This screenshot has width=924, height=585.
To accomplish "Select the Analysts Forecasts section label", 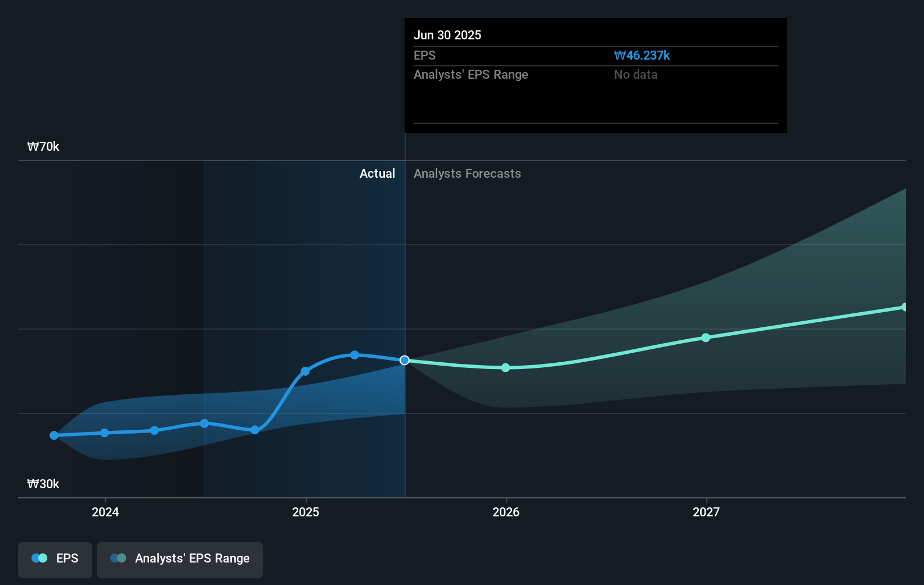I will (x=467, y=174).
